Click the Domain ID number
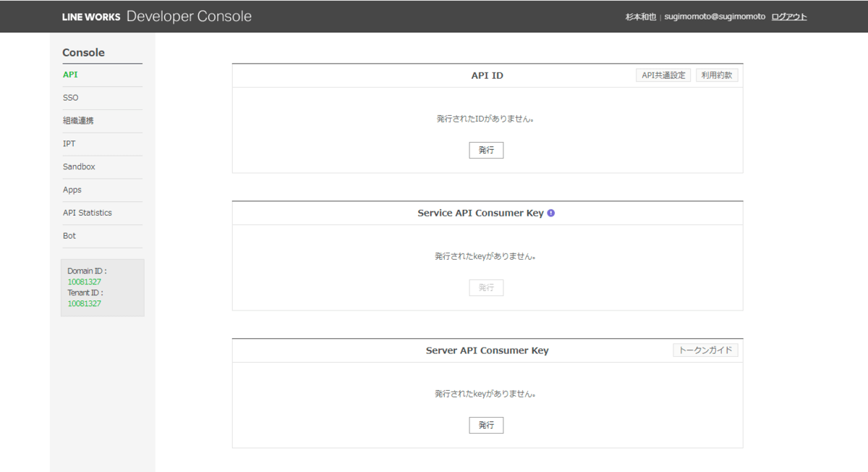868x472 pixels. 84,282
